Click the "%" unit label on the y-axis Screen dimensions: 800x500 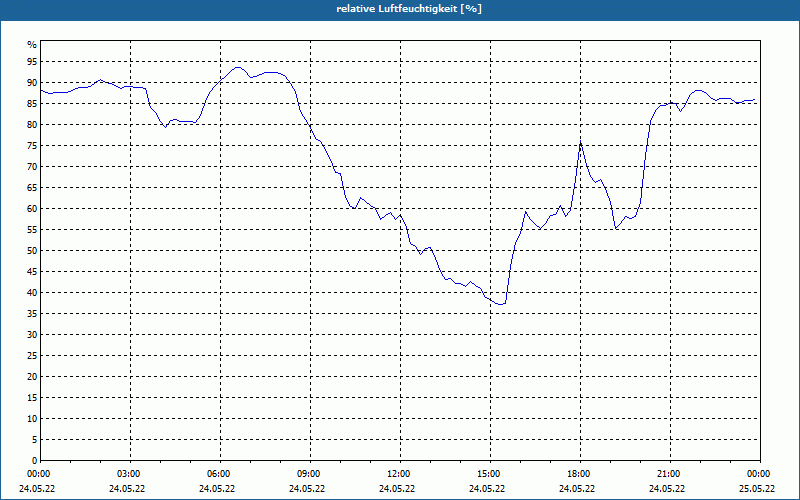(x=32, y=45)
